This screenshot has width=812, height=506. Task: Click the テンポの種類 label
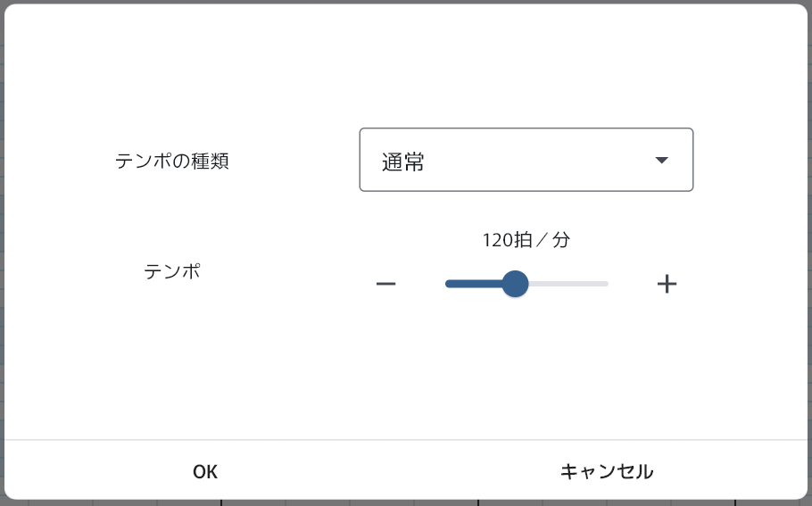tap(172, 162)
